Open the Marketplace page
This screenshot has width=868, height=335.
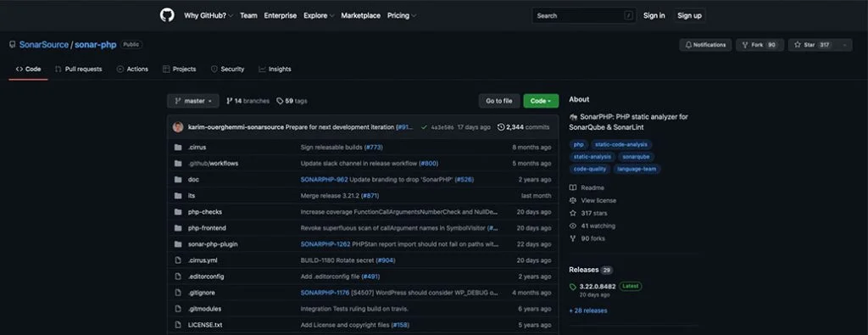click(x=360, y=15)
